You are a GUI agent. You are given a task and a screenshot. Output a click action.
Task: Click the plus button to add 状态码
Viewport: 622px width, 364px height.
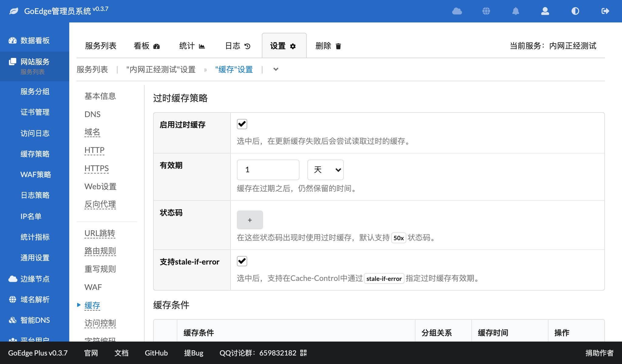coord(250,220)
